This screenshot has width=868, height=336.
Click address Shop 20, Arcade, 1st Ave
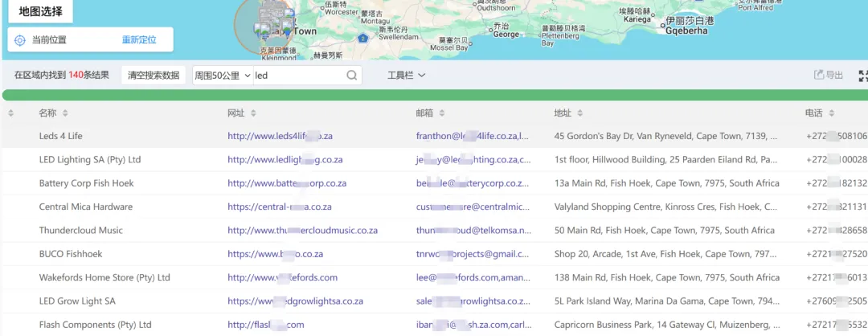point(667,254)
